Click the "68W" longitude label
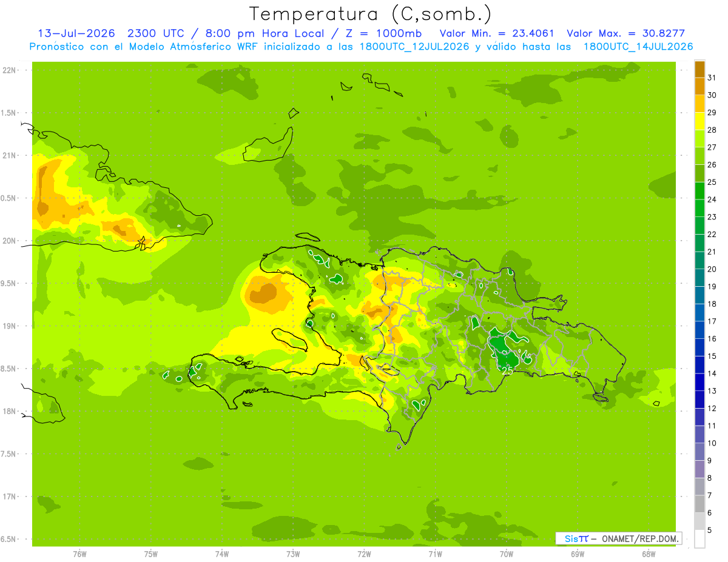The image size is (728, 562). [649, 554]
